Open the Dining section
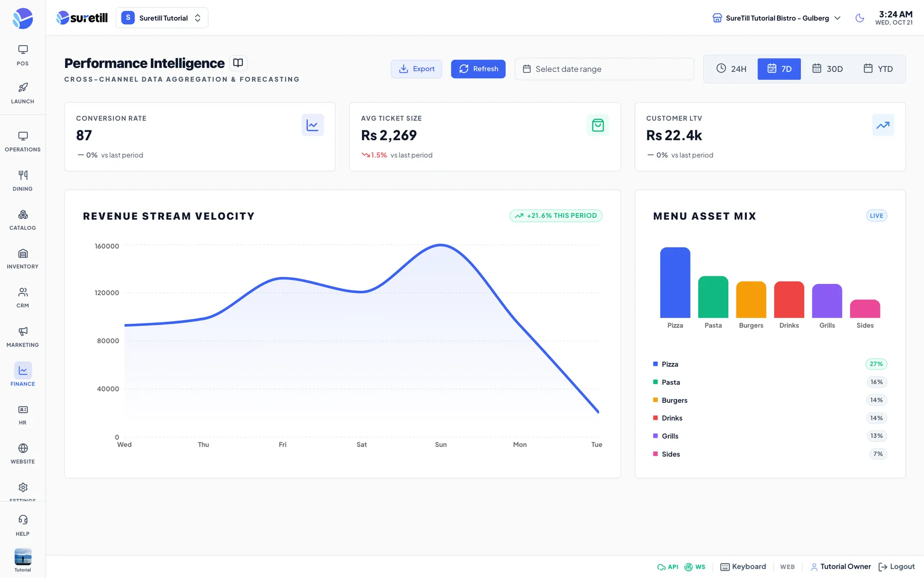 pos(23,181)
